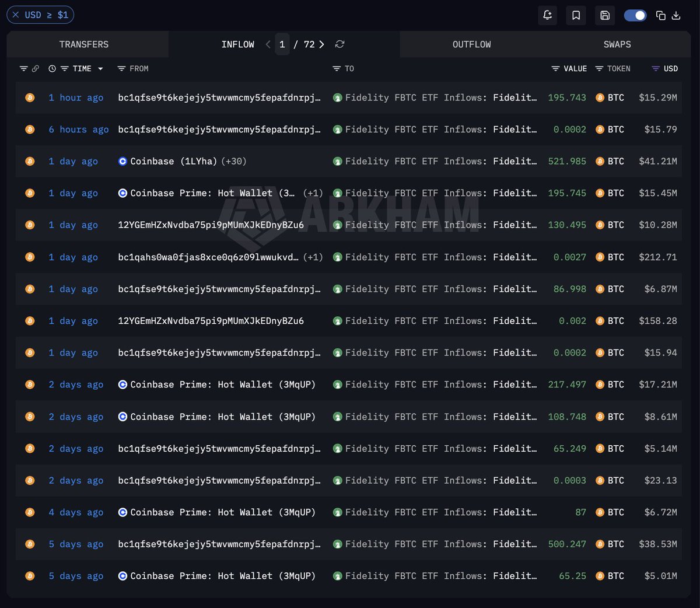Go to next page with right chevron
Viewport: 700px width, 608px height.
[321, 44]
